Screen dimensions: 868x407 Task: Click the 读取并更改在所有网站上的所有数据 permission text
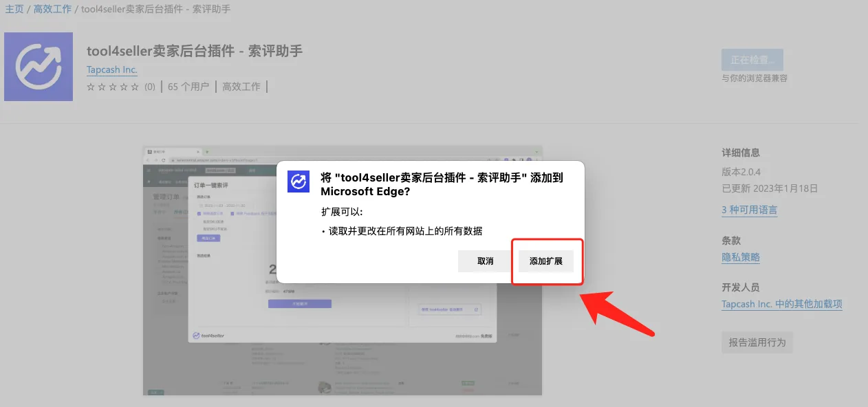[405, 231]
